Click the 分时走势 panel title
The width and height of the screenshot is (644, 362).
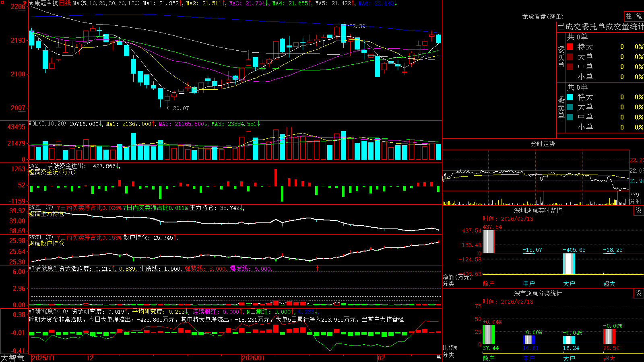[543, 144]
